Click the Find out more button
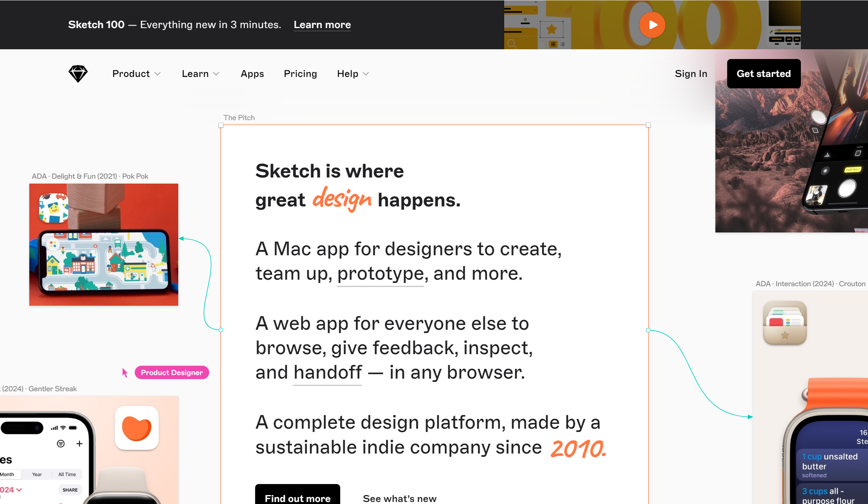Image resolution: width=868 pixels, height=504 pixels. pos(297,495)
